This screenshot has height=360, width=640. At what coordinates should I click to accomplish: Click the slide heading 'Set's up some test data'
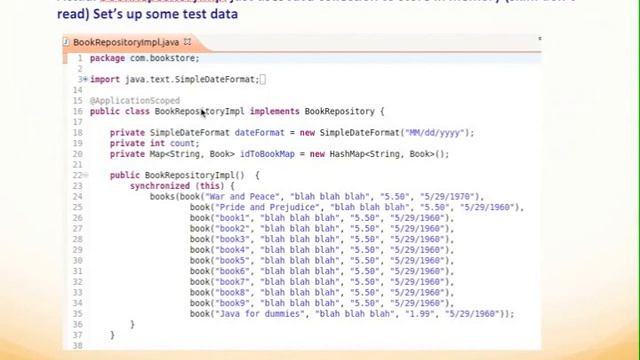pos(165,14)
